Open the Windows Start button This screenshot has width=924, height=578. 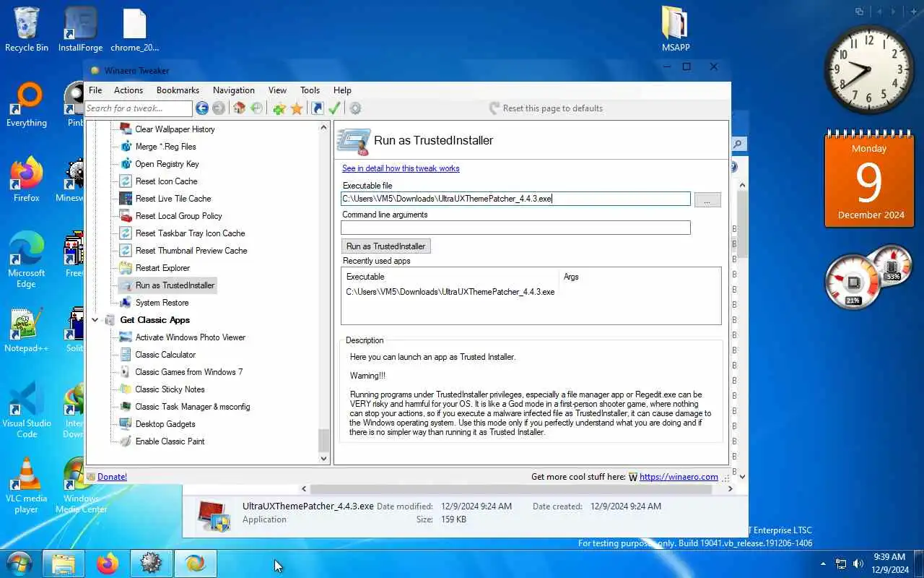pos(19,563)
